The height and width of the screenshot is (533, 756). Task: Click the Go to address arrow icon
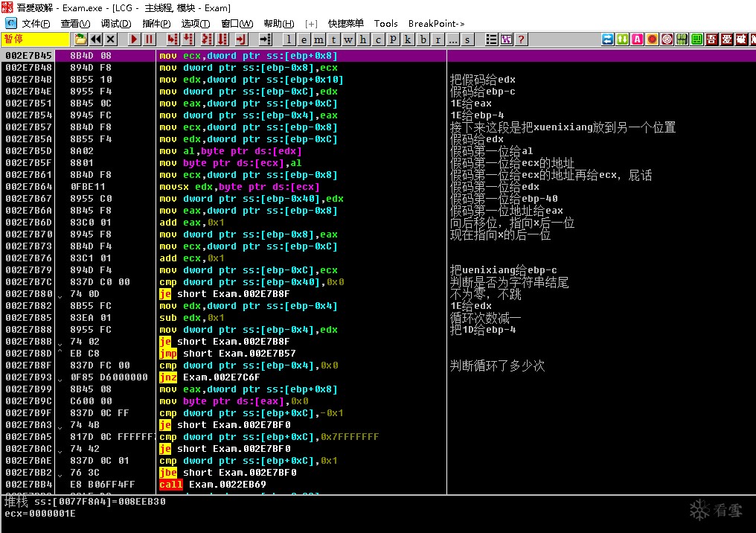click(265, 39)
